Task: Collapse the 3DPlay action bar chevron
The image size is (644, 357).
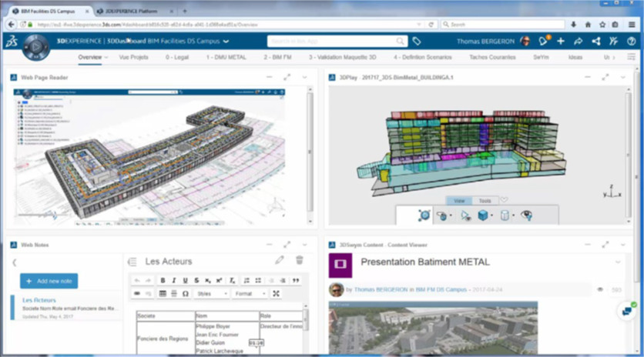Action: 504,200
